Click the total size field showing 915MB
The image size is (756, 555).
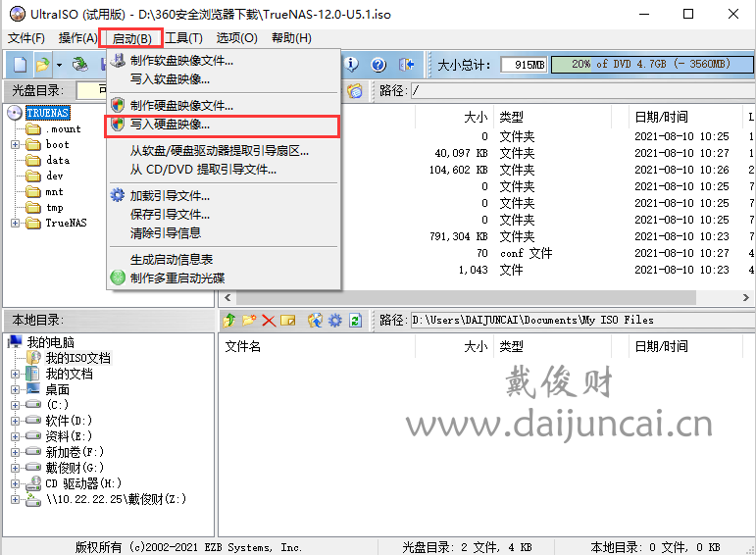pos(524,64)
